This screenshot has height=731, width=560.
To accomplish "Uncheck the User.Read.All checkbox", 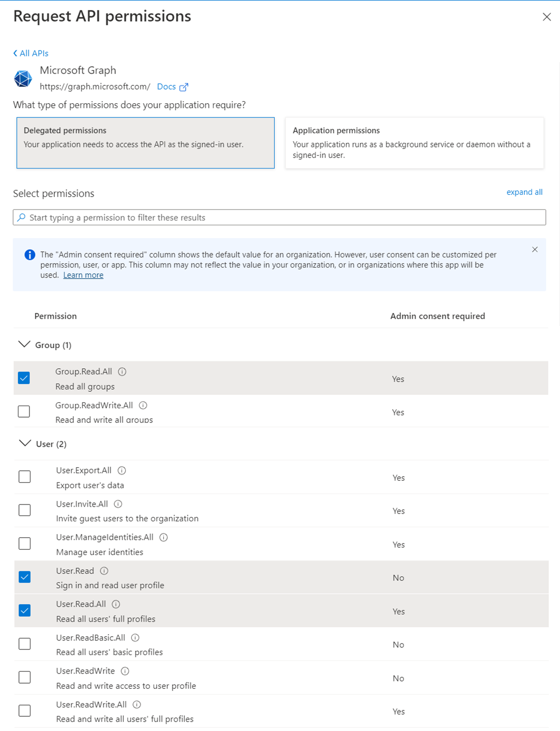I will click(x=25, y=610).
